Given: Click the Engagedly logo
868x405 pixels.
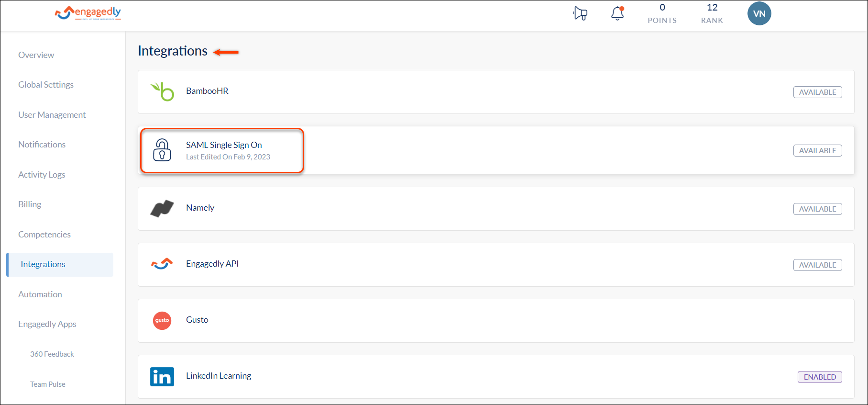Looking at the screenshot, I should pos(88,13).
